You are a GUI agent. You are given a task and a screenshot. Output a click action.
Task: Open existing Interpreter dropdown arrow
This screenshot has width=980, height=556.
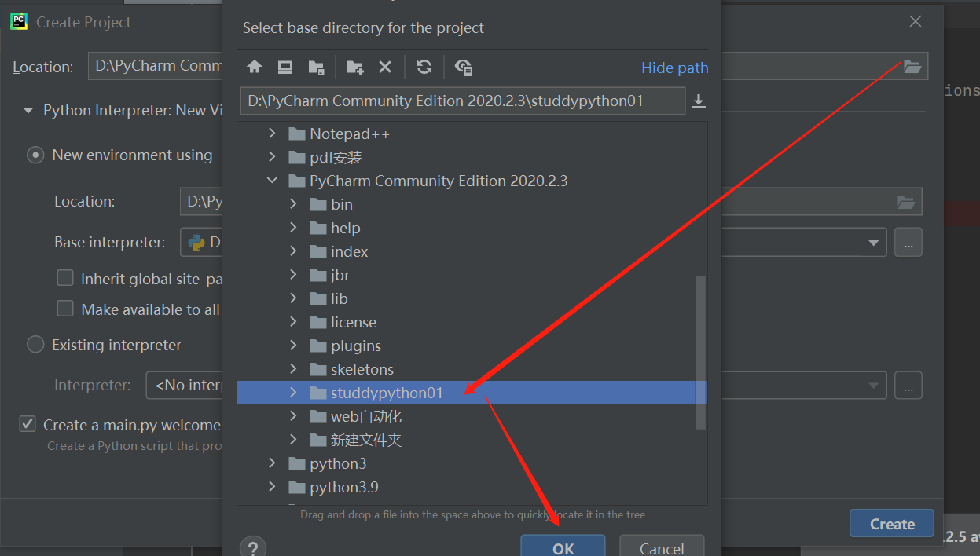(x=873, y=386)
